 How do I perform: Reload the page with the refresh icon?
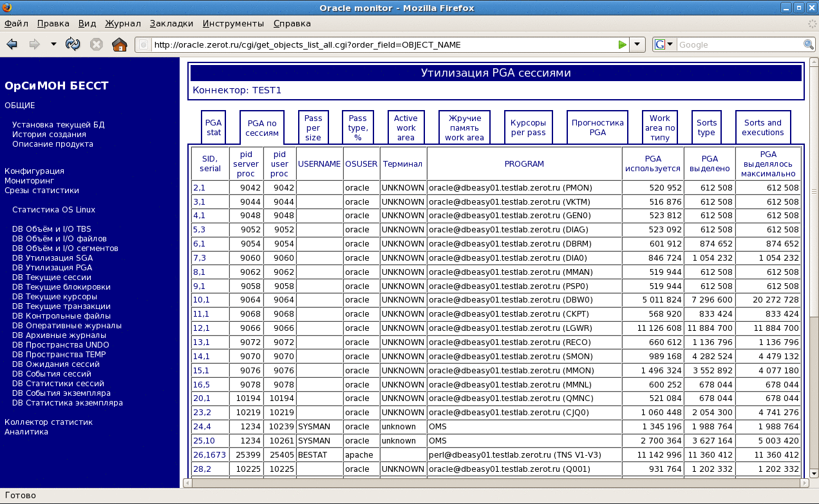click(x=73, y=44)
